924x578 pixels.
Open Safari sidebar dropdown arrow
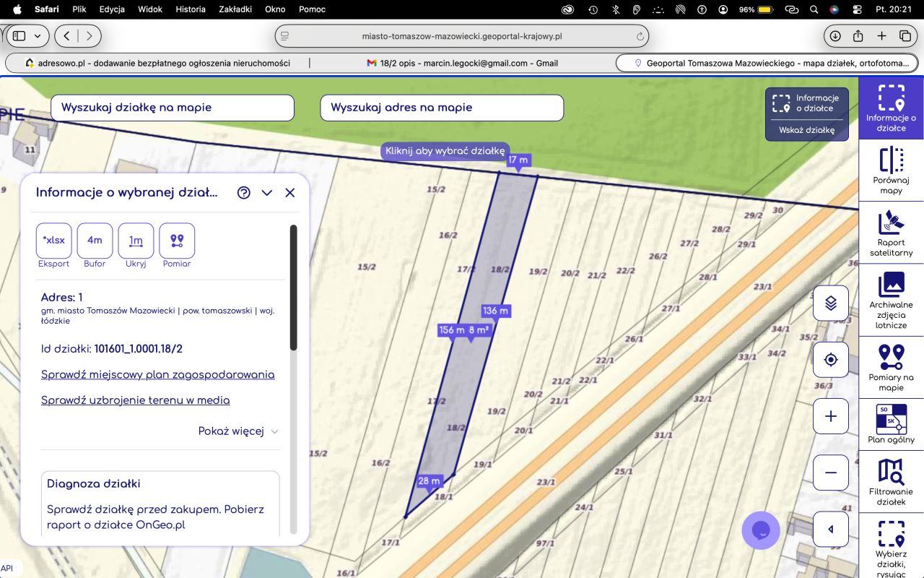point(37,36)
